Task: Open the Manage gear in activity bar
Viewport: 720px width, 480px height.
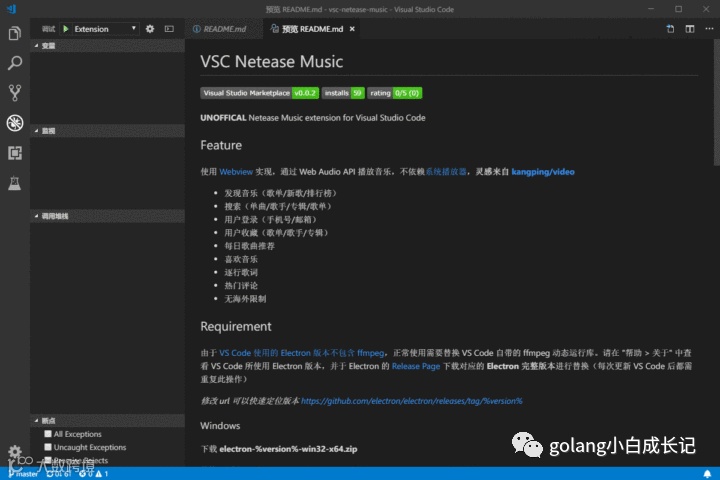Action: pyautogui.click(x=15, y=452)
